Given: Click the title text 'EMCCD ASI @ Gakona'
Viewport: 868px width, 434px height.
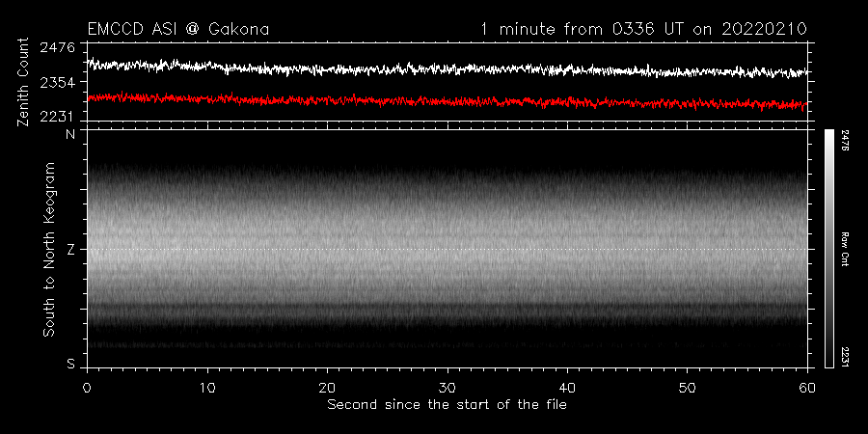Looking at the screenshot, I should [178, 29].
